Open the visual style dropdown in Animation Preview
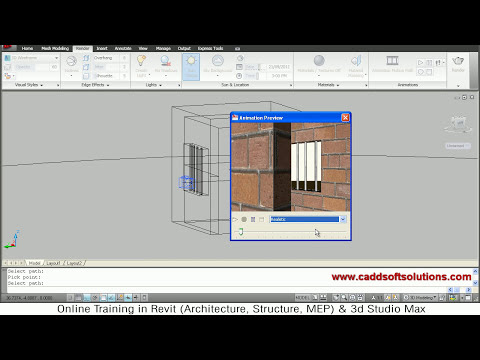480x360 pixels. (343, 219)
